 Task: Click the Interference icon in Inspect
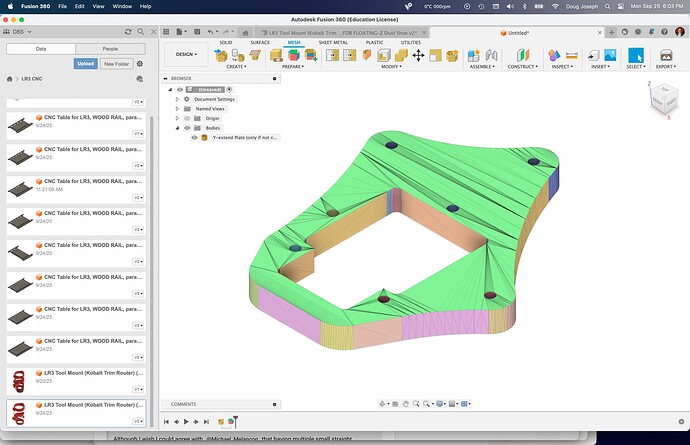(x=554, y=55)
